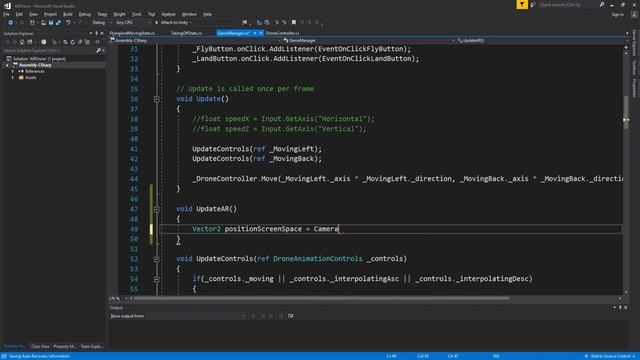The image size is (640, 360).
Task: Click the editor split-window handle above the scrollbar
Action: [626, 48]
